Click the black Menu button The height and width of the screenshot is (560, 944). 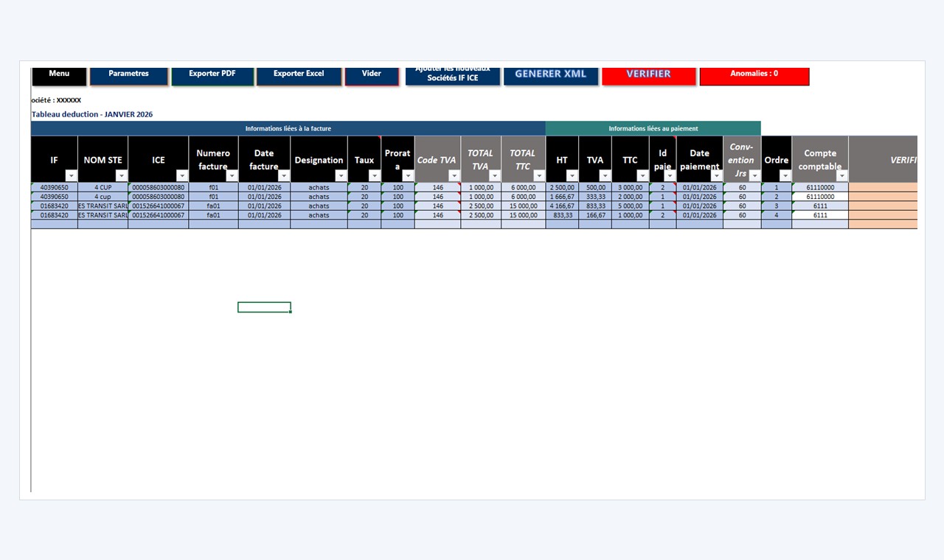point(59,76)
